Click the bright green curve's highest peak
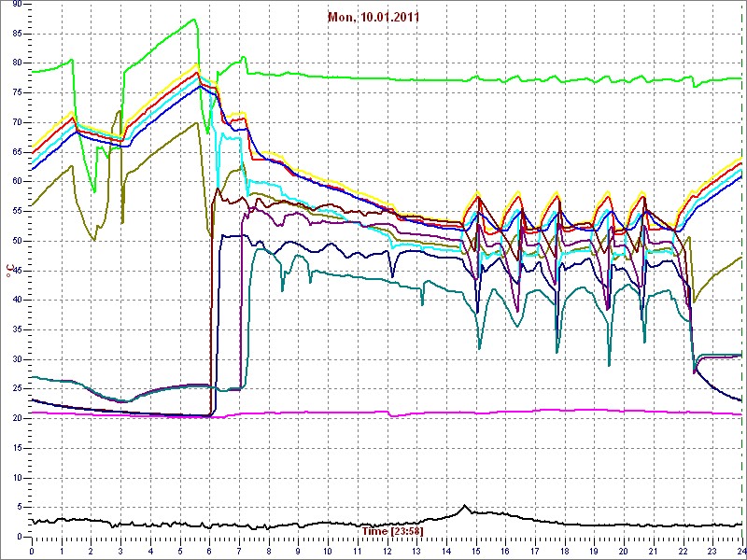Viewport: 747px width, 560px height. pyautogui.click(x=194, y=20)
